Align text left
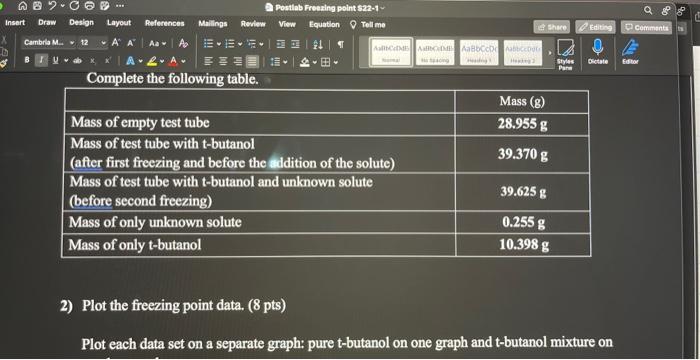Viewport: 700px width, 360px height. [208, 62]
